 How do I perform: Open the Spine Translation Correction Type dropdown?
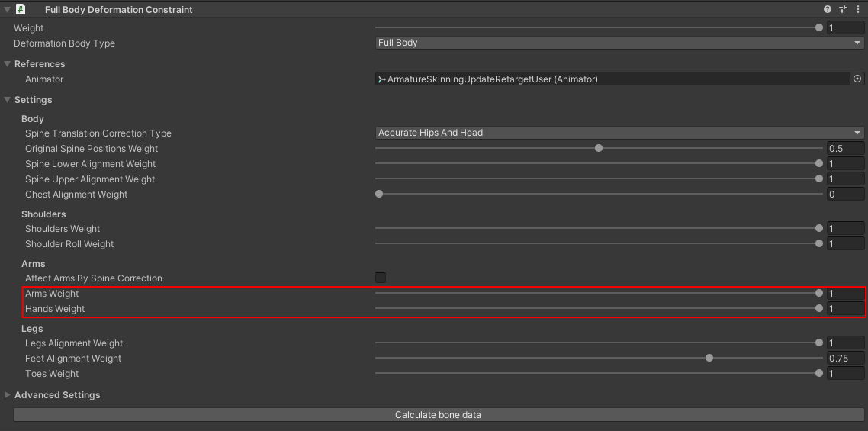click(619, 133)
